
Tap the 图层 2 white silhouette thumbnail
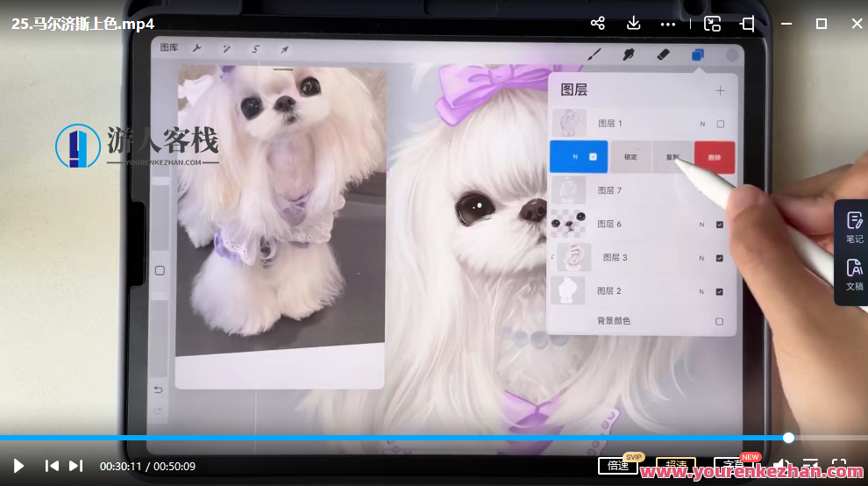tap(568, 291)
